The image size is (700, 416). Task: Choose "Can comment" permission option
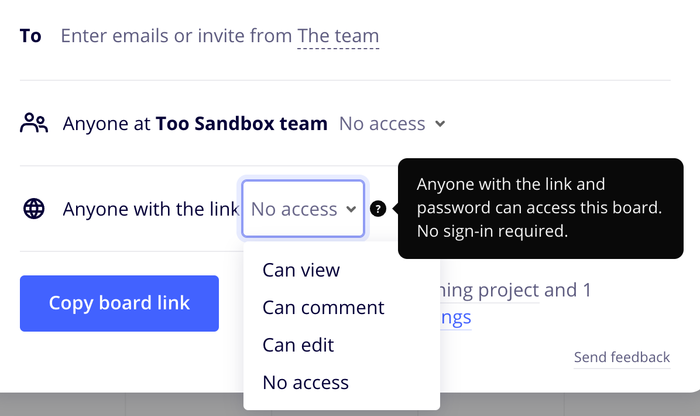click(323, 308)
